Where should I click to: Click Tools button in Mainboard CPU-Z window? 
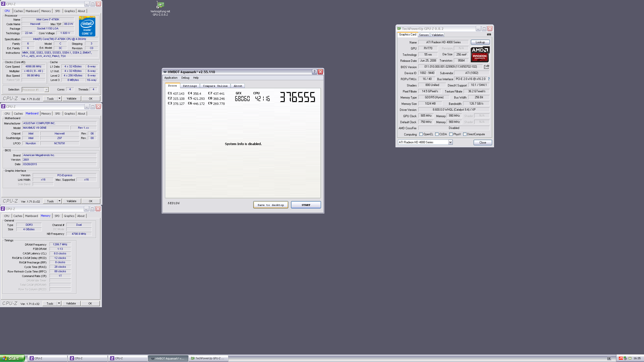[51, 201]
